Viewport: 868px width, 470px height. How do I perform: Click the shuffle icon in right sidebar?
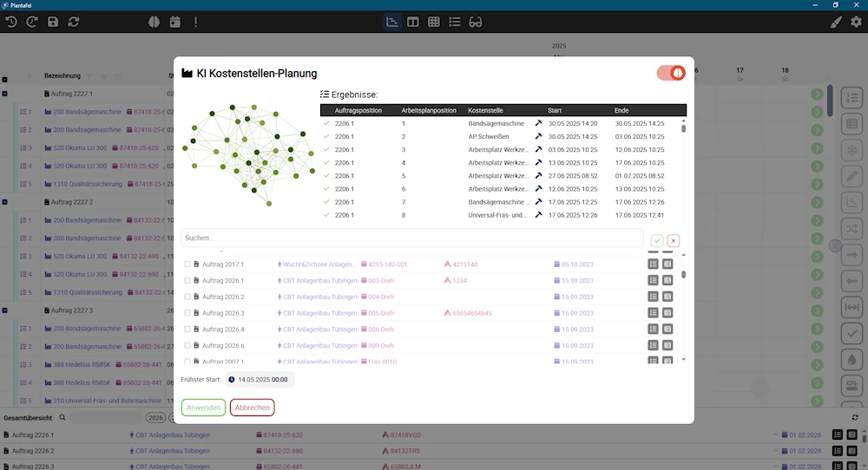click(x=852, y=228)
